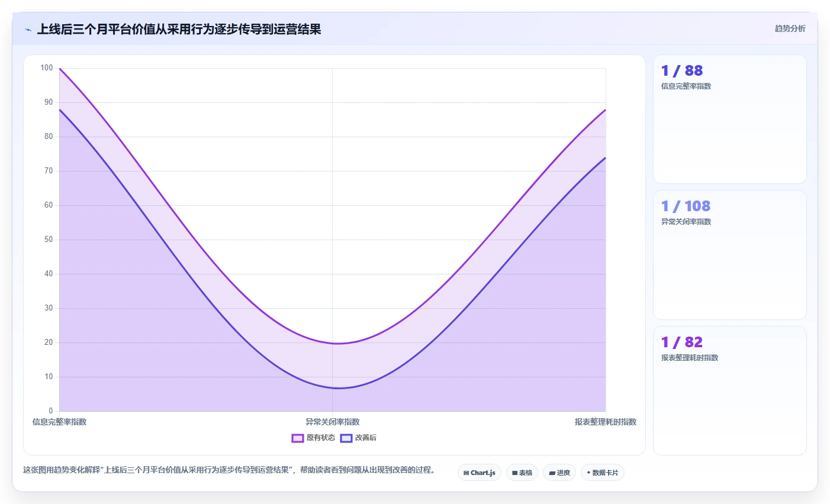The image size is (830, 504).
Task: Toggle the 原有状态 legend color box
Action: (298, 438)
